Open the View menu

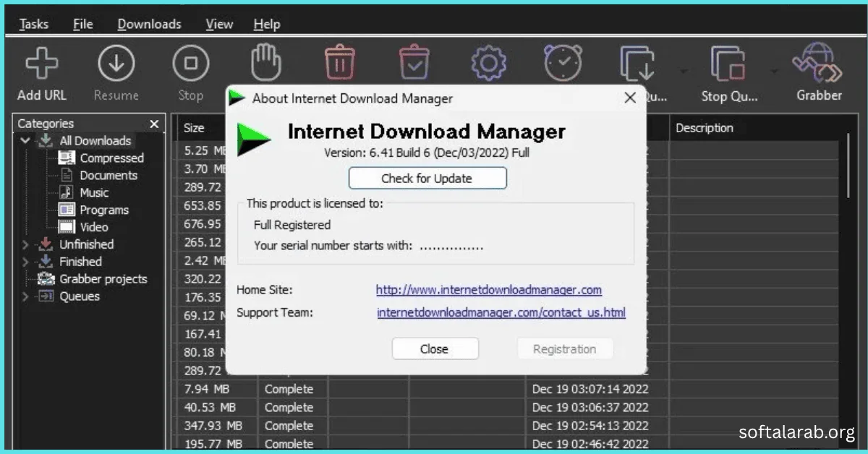(219, 24)
